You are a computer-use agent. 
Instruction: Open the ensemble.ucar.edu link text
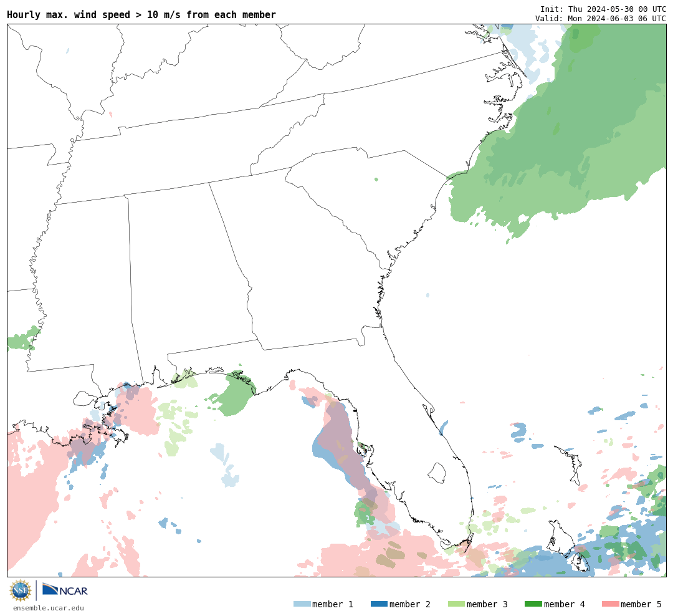pyautogui.click(x=49, y=608)
